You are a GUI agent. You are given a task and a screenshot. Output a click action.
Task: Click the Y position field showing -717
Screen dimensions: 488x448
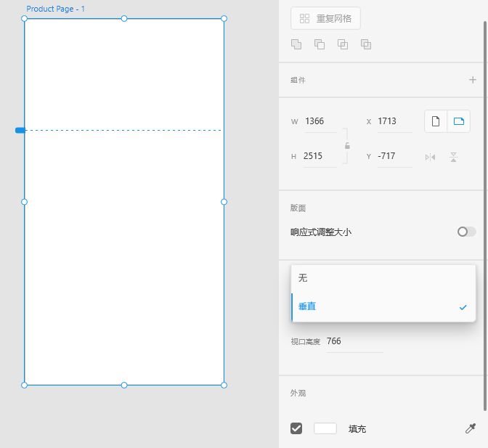(x=394, y=156)
